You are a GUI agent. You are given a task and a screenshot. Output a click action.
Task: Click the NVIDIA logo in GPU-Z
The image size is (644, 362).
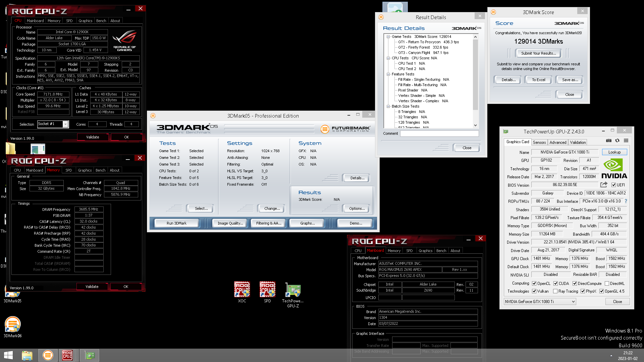pos(614,169)
